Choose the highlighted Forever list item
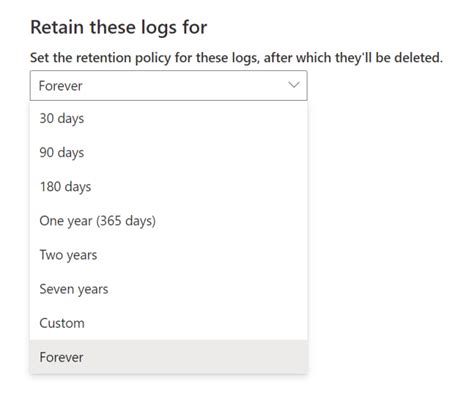This screenshot has width=474, height=409. pyautogui.click(x=169, y=357)
